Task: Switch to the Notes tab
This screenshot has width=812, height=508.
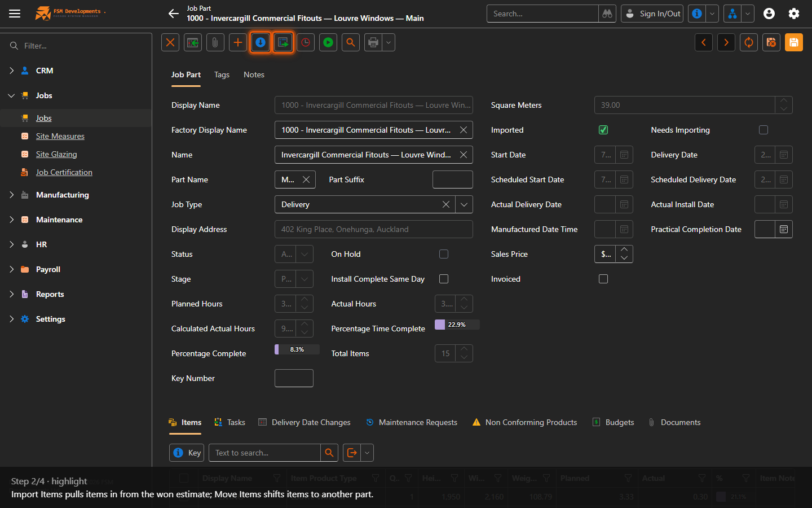Action: [254, 75]
